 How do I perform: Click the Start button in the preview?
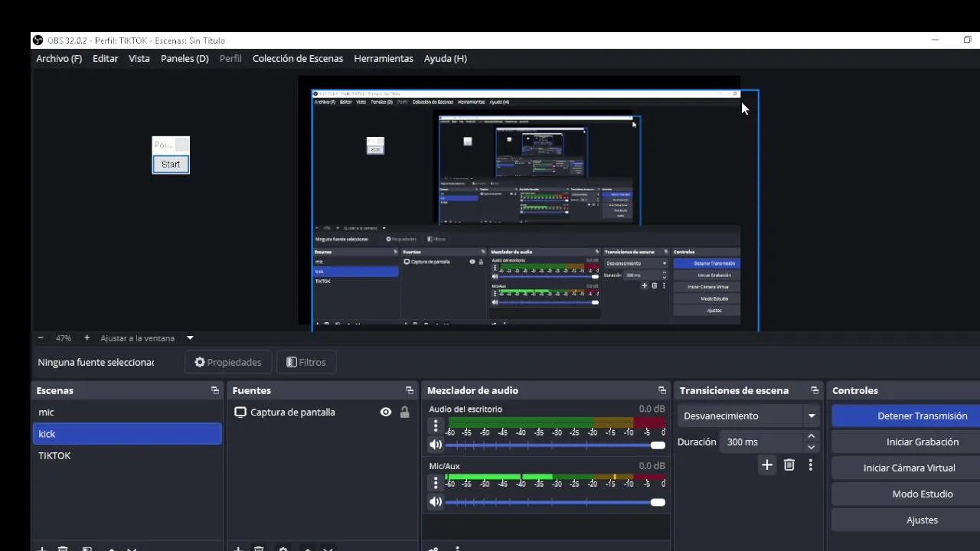[171, 164]
